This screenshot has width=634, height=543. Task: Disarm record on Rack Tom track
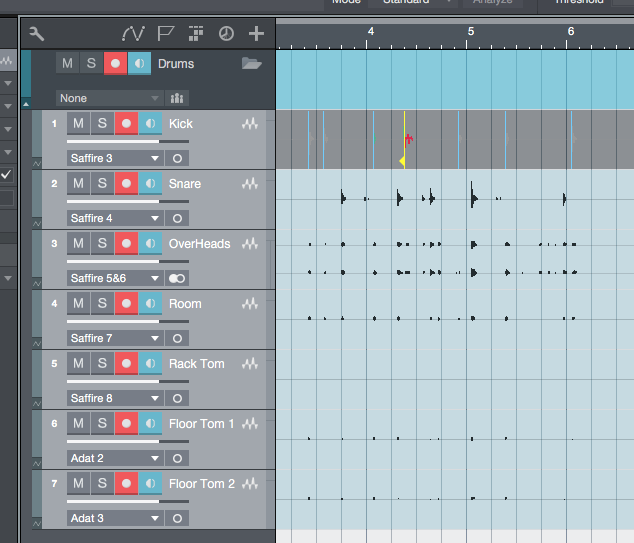[x=126, y=364]
